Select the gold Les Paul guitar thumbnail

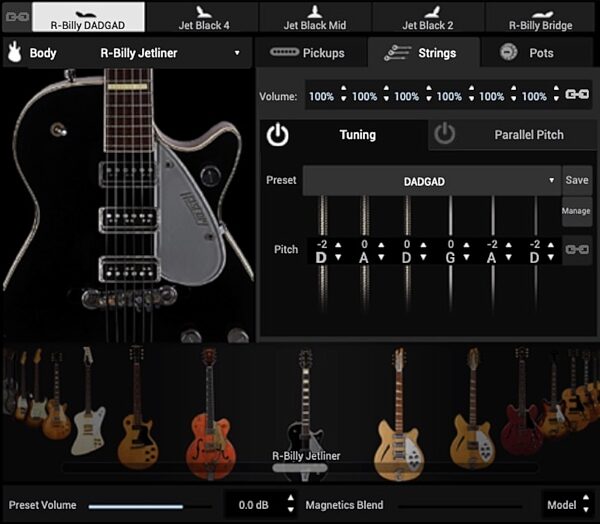[x=137, y=408]
